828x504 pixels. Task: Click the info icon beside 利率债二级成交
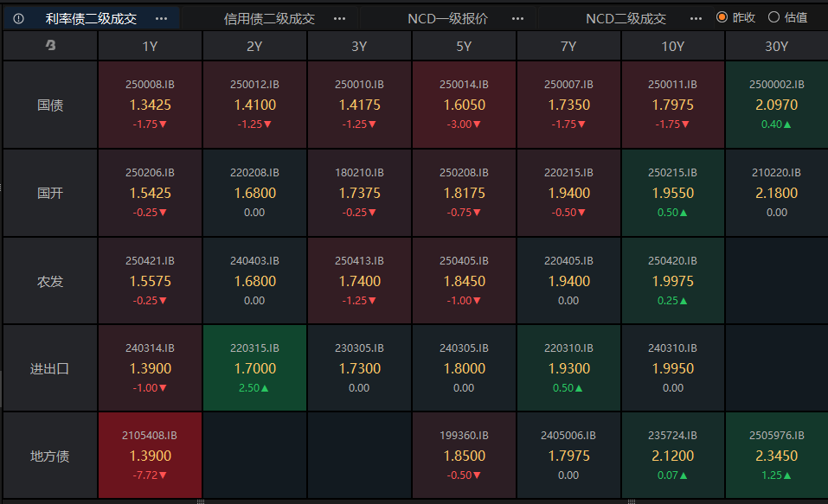click(x=18, y=19)
